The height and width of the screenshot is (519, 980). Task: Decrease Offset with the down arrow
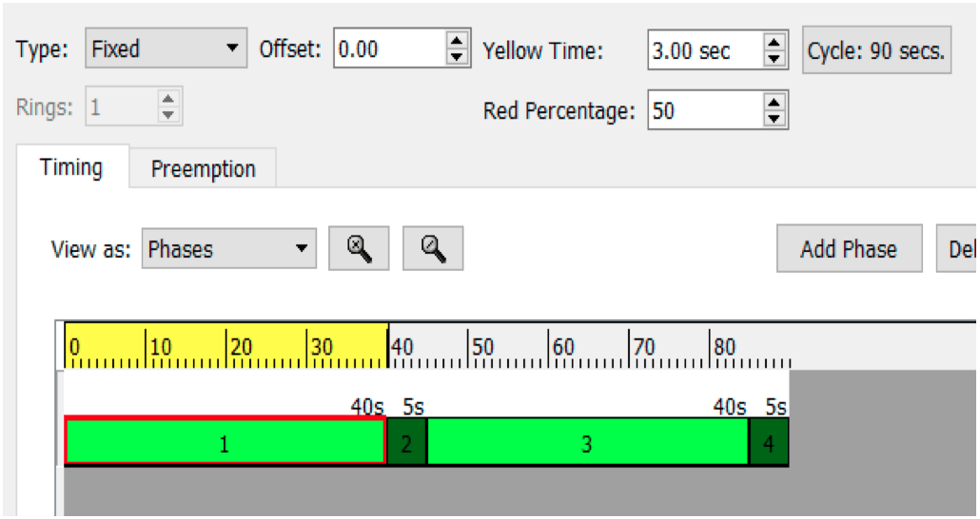click(457, 57)
